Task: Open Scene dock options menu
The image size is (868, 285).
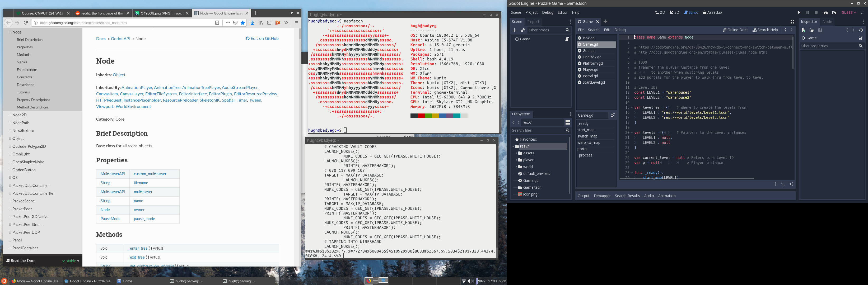Action: pos(570,22)
